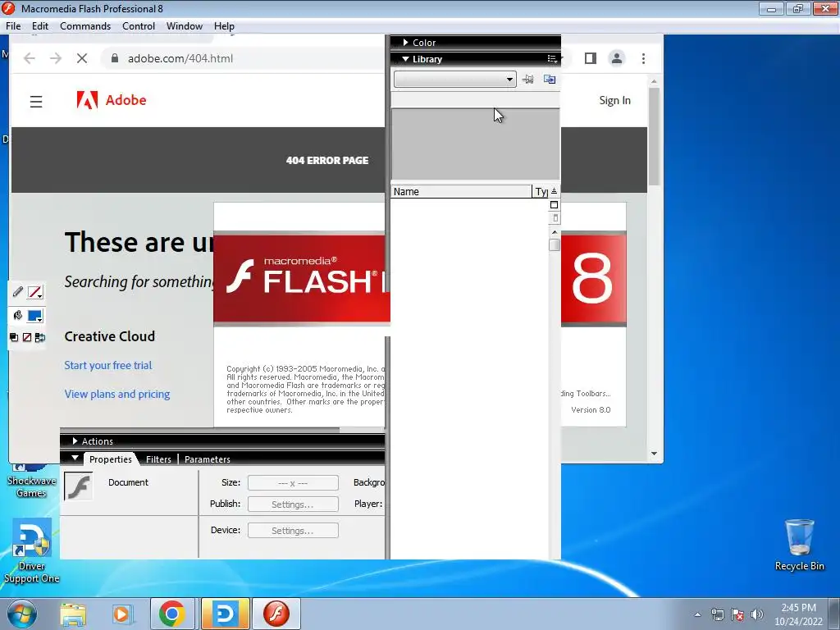Click the adobe.com/404.html address field
The height and width of the screenshot is (630, 840).
(x=180, y=58)
